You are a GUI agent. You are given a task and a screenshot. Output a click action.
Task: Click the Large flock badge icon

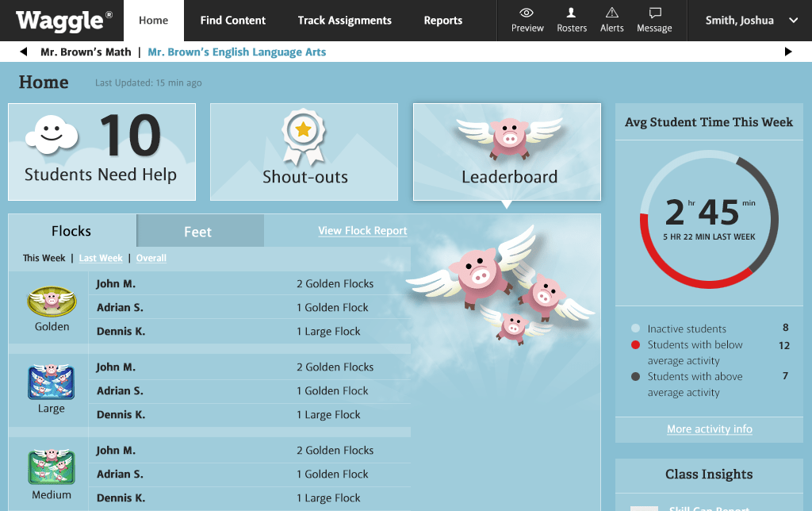coord(52,382)
